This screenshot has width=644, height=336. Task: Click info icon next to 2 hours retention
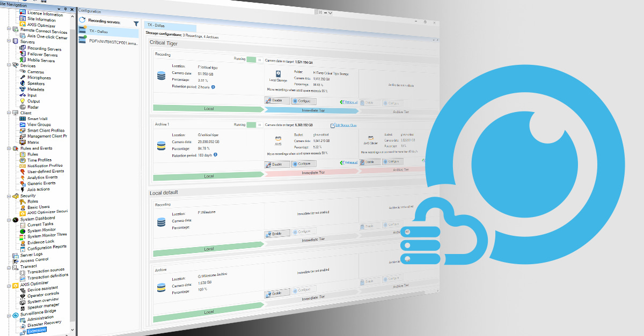pyautogui.click(x=213, y=87)
